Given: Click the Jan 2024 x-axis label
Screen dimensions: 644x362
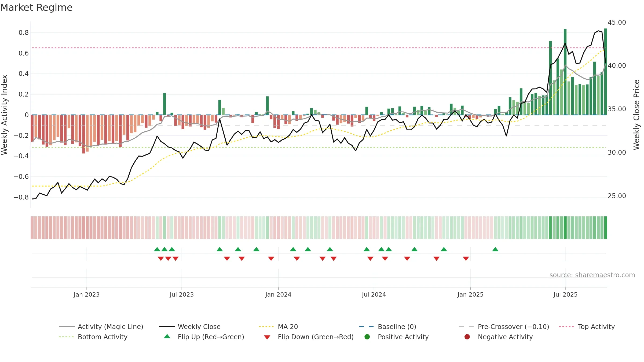Looking at the screenshot, I should (278, 294).
